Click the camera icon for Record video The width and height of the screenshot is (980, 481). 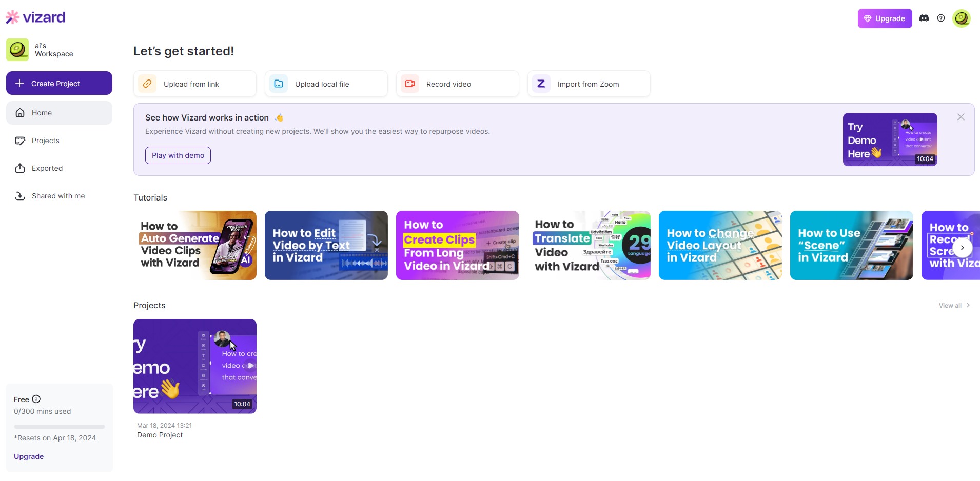pos(410,84)
